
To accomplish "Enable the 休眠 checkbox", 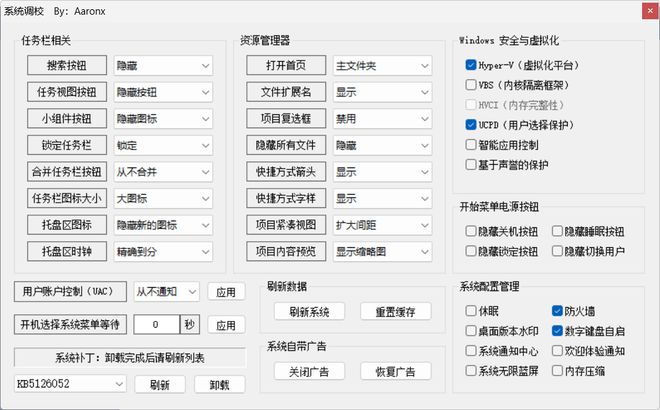I will click(471, 311).
